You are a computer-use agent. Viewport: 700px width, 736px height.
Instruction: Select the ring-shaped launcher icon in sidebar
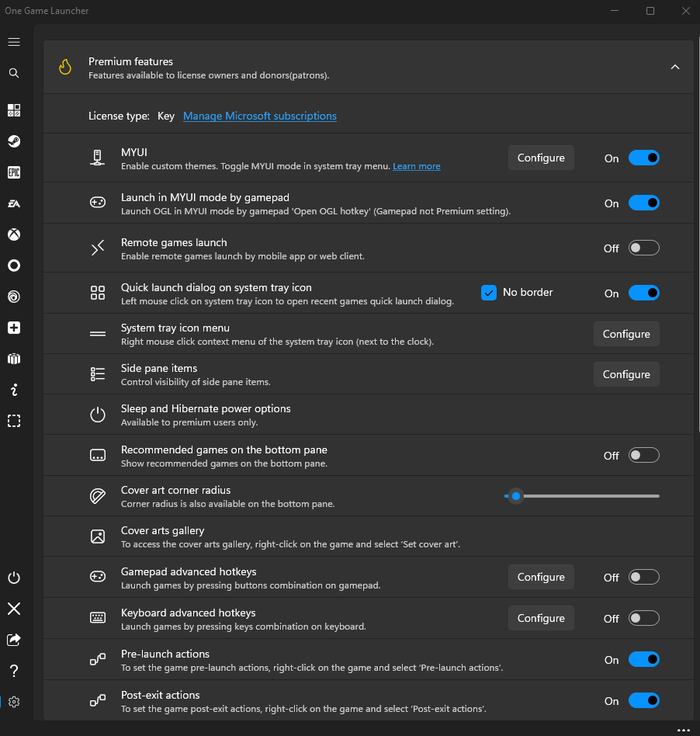pos(14,266)
